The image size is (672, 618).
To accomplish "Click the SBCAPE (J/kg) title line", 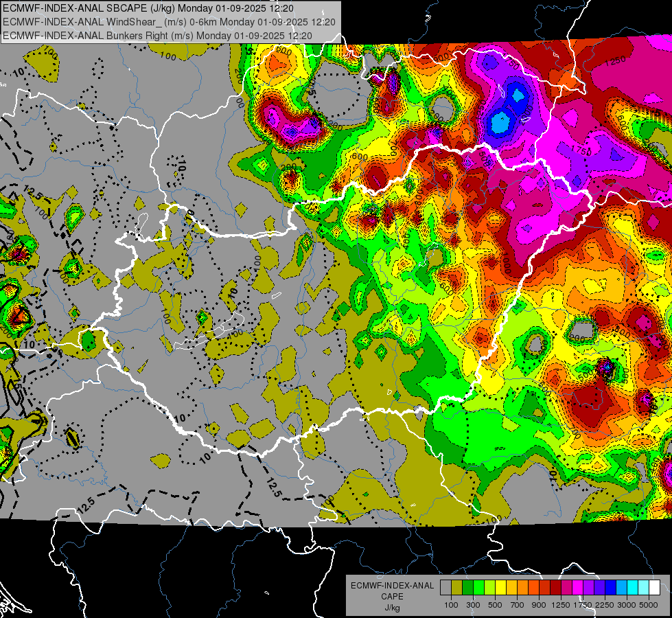I will 148,8.
